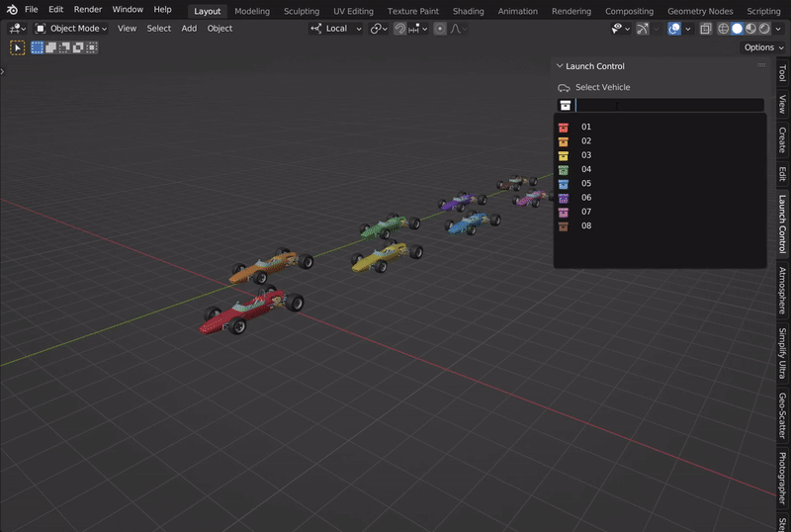
Task: Open the Options dropdown
Action: click(763, 47)
